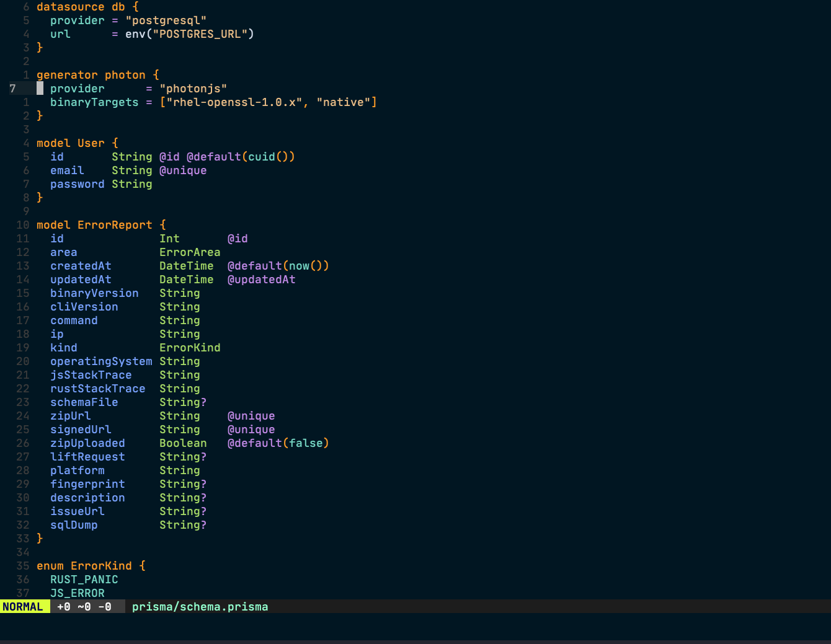The image size is (831, 644).
Task: Click the @unique attribute on the zipUrl row
Action: coord(251,416)
